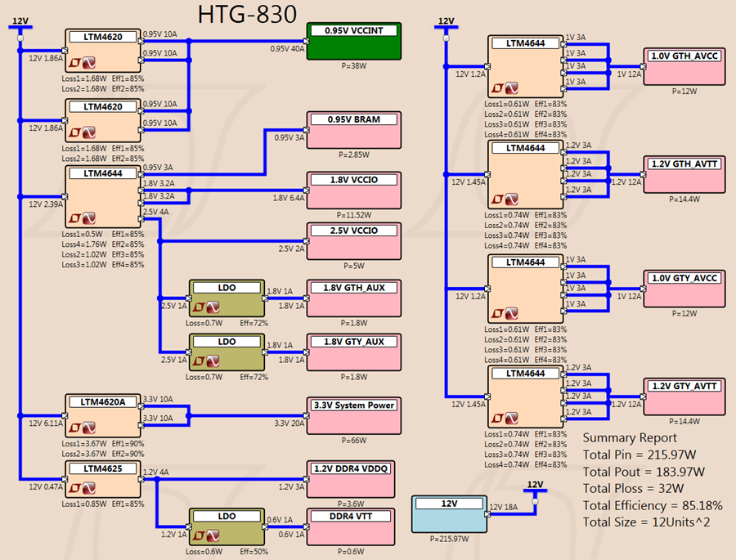Select the 1.2V GTY_AVTT load block
Viewport: 736px width, 560px height.
pos(684,396)
